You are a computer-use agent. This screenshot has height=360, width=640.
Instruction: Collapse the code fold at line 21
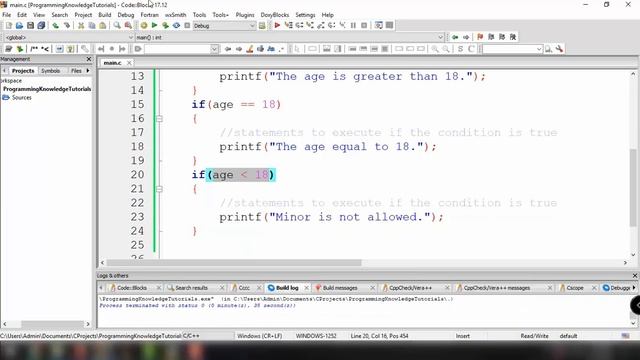point(159,189)
